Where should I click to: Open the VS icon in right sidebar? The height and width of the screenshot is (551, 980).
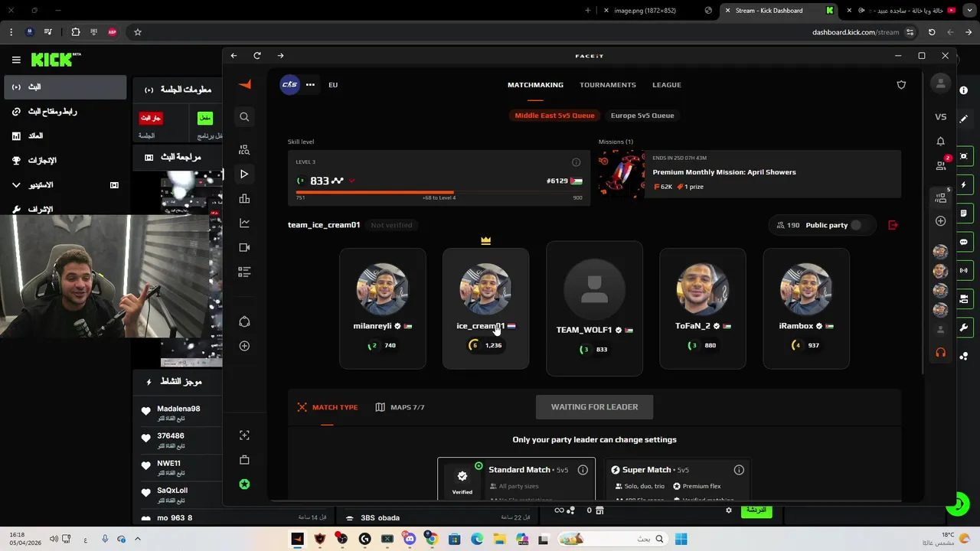pos(941,117)
